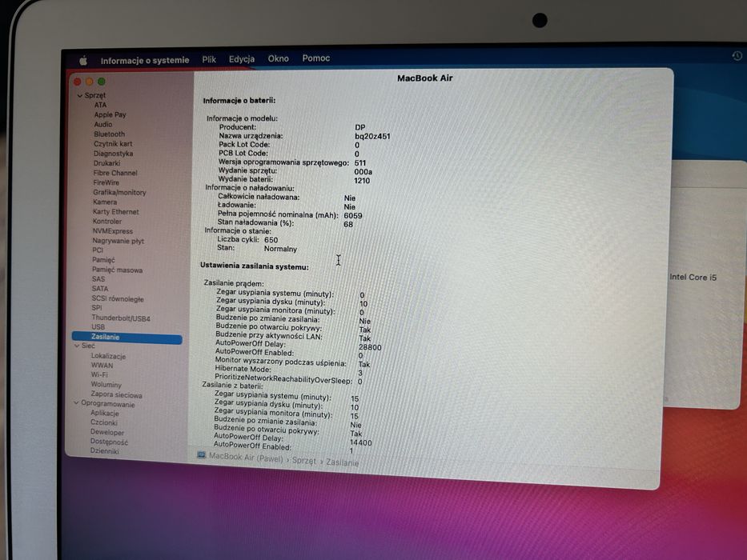The width and height of the screenshot is (747, 560).
Task: Open the Okno menu
Action: tap(278, 58)
